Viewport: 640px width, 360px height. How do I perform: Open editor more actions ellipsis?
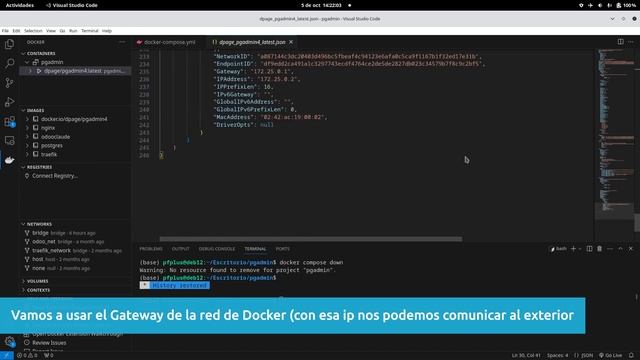[x=631, y=42]
